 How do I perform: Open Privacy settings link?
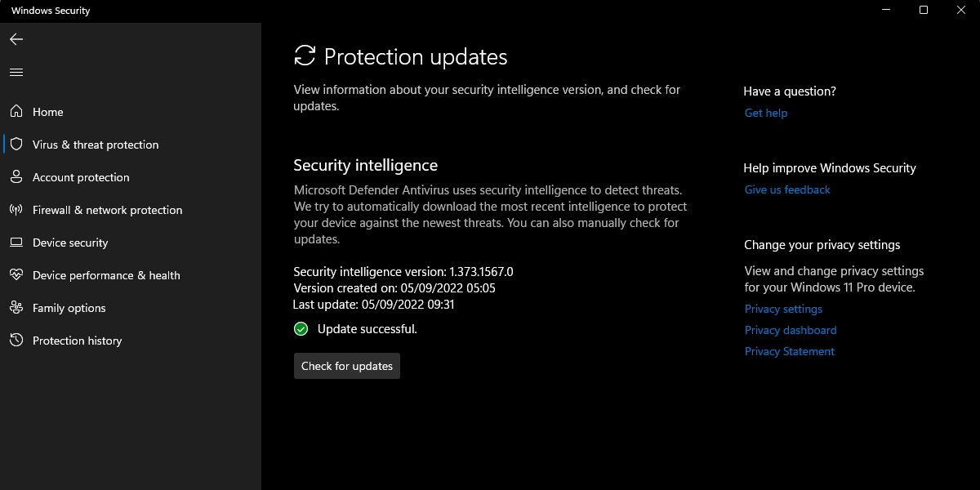pyautogui.click(x=783, y=309)
